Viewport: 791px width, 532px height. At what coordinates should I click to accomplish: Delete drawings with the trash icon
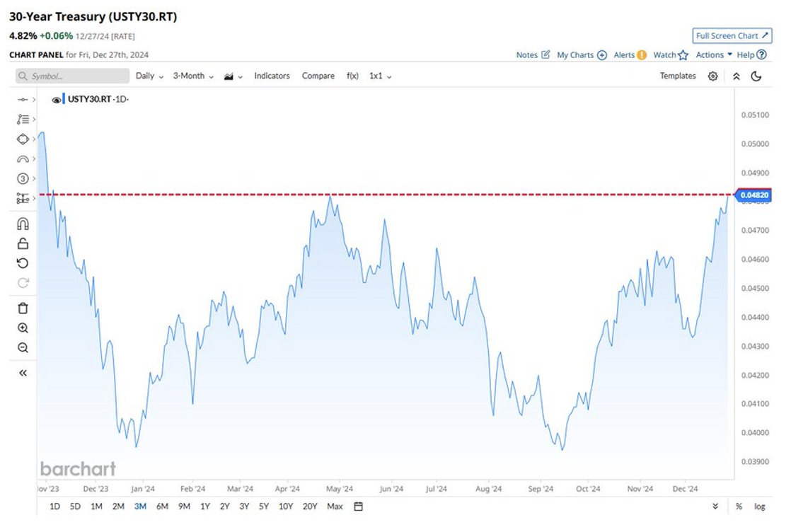click(x=23, y=308)
